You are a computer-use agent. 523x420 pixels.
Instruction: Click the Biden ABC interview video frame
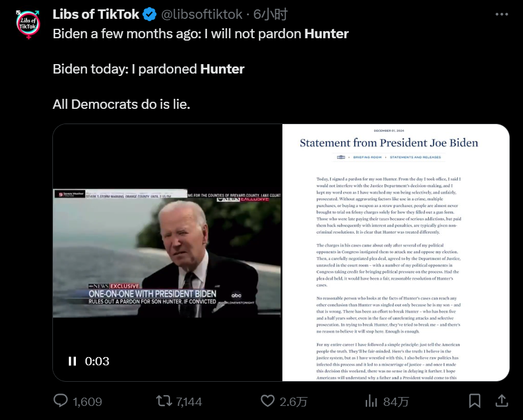tap(167, 253)
